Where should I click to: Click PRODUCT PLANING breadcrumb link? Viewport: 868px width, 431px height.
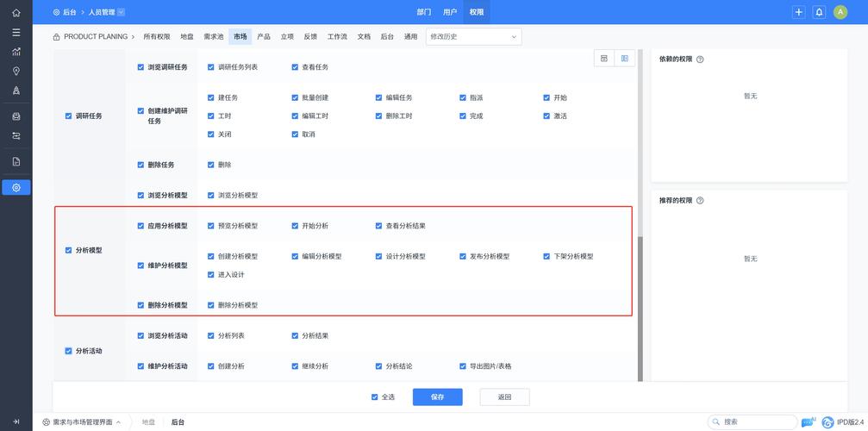(96, 37)
